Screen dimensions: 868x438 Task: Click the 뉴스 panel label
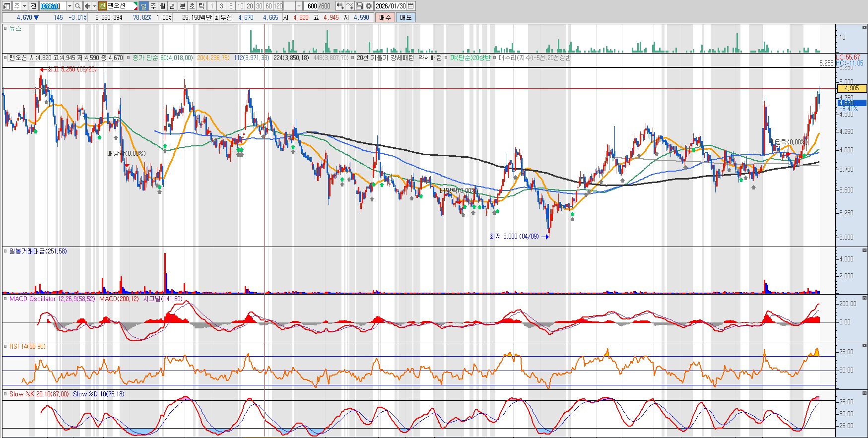coord(15,29)
